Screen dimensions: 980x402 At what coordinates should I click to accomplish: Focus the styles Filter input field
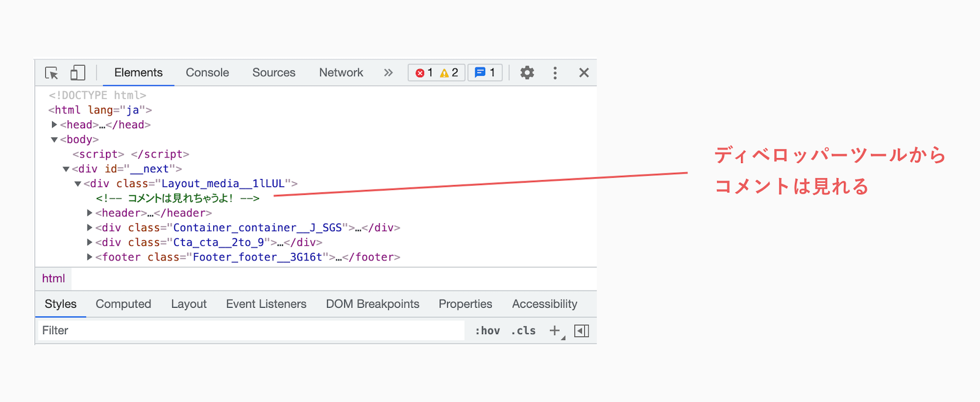tap(251, 331)
